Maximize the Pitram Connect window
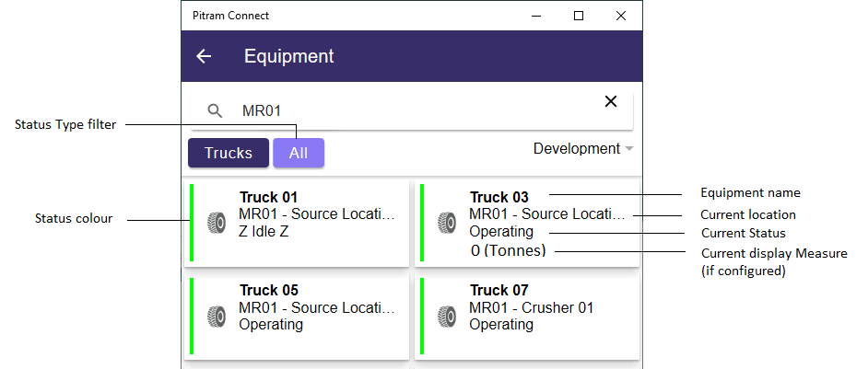Viewport: 868px width, 369px height. (x=579, y=16)
